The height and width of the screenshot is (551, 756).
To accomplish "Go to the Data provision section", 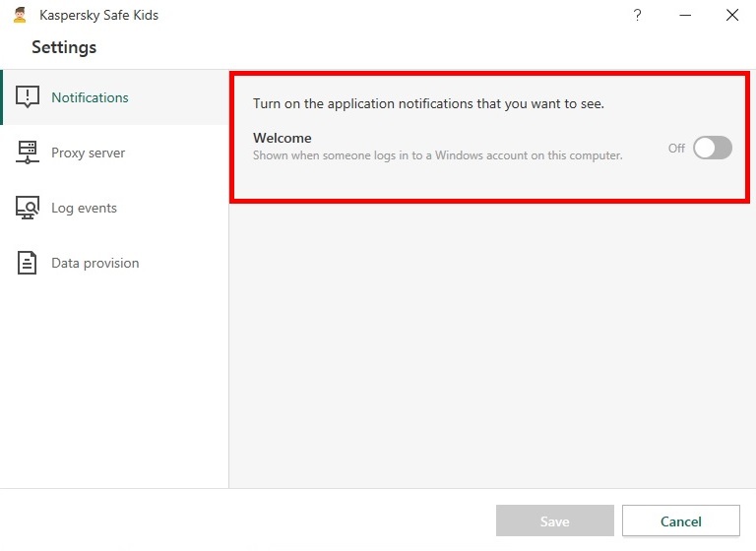I will (114, 263).
